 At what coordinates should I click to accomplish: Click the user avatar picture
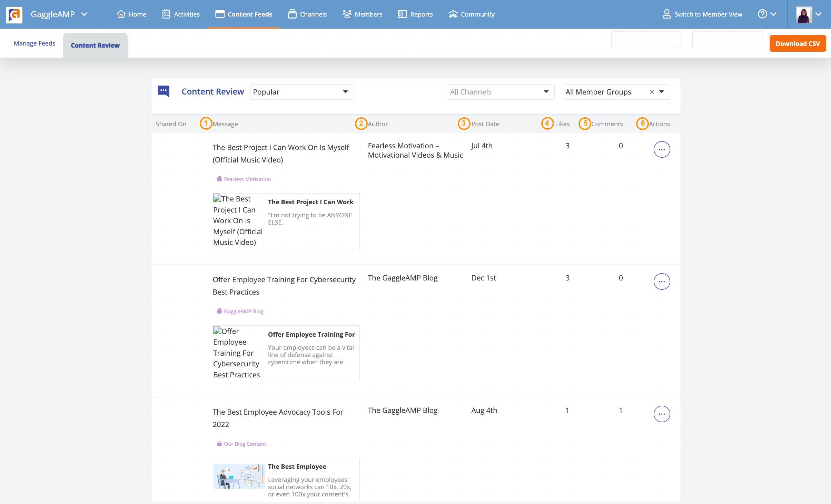pos(804,14)
